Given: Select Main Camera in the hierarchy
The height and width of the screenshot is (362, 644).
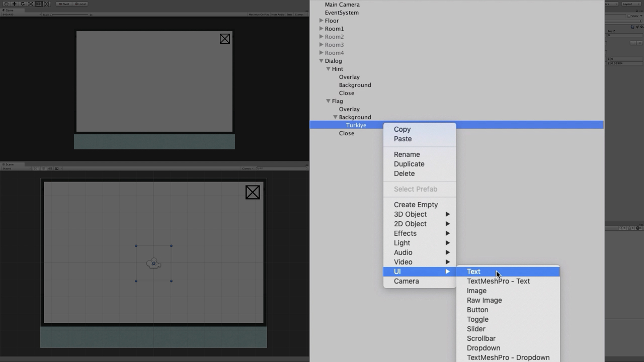Looking at the screenshot, I should click(342, 5).
